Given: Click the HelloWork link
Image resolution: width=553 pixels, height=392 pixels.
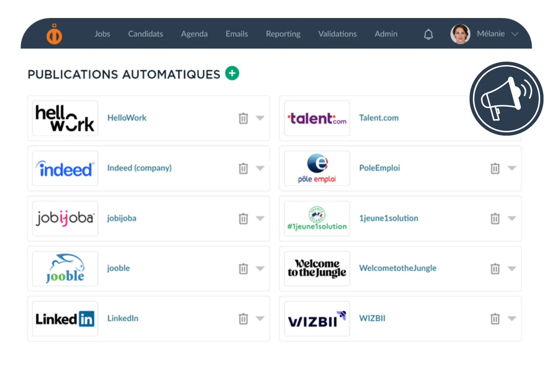Looking at the screenshot, I should click(127, 118).
